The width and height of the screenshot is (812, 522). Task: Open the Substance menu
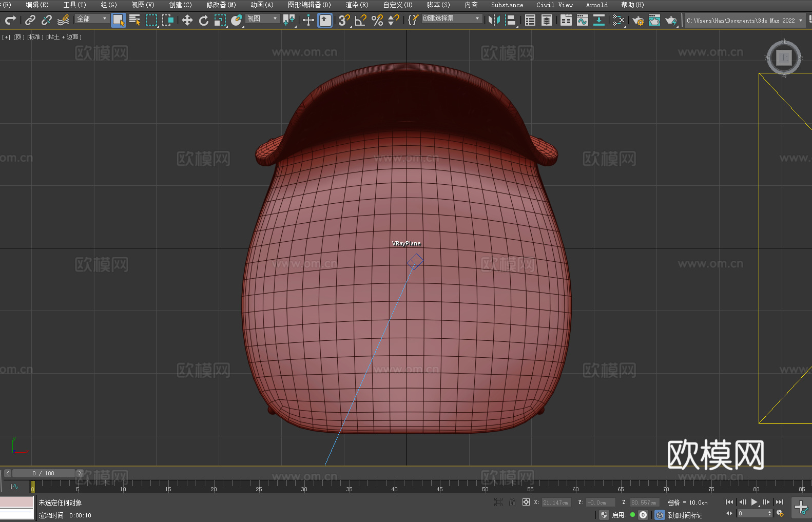point(507,5)
